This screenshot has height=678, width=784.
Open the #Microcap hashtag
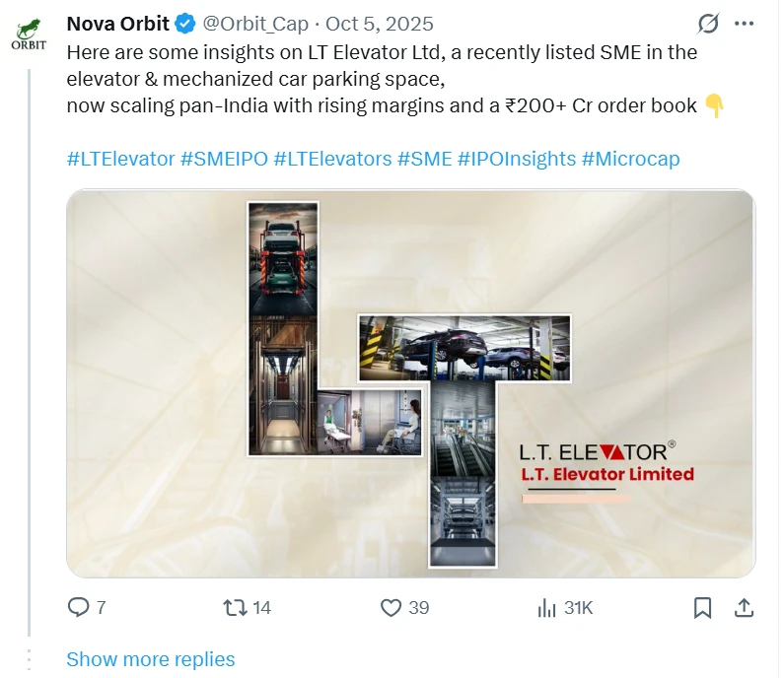coord(630,159)
